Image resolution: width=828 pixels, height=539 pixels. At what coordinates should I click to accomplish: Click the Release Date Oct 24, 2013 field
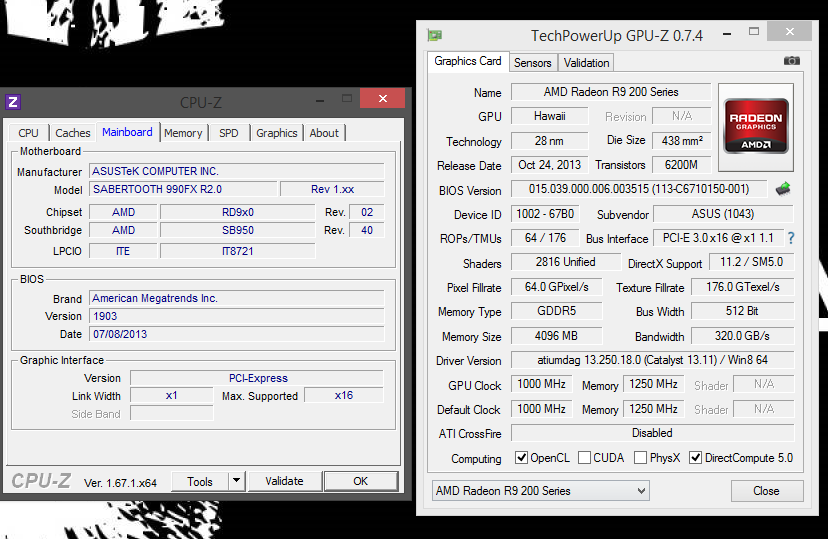549,165
